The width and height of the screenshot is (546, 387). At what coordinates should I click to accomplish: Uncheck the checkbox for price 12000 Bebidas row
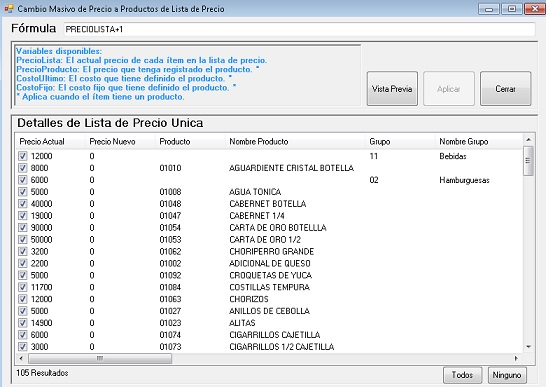pos(23,156)
